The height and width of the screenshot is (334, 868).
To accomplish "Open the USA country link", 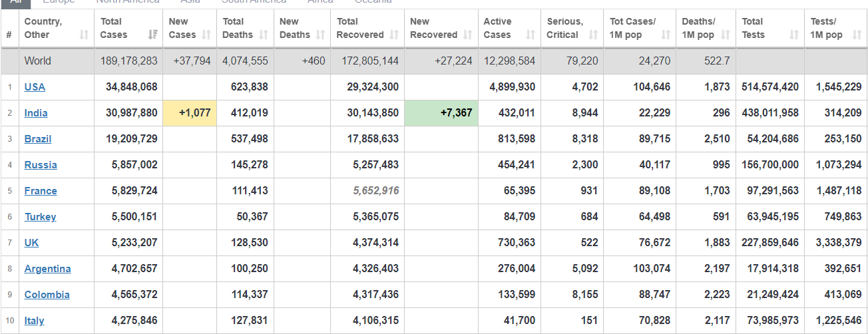I will tap(35, 86).
